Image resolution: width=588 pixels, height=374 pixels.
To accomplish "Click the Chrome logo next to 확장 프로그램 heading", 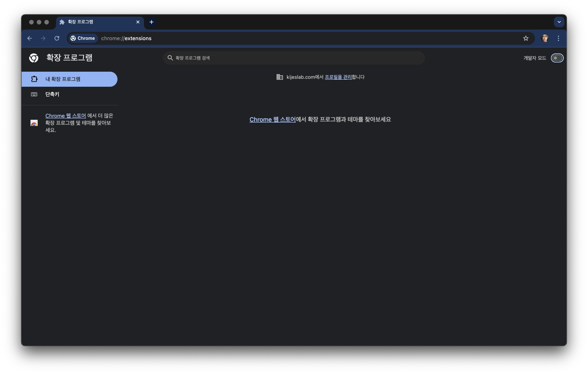I will [x=34, y=58].
